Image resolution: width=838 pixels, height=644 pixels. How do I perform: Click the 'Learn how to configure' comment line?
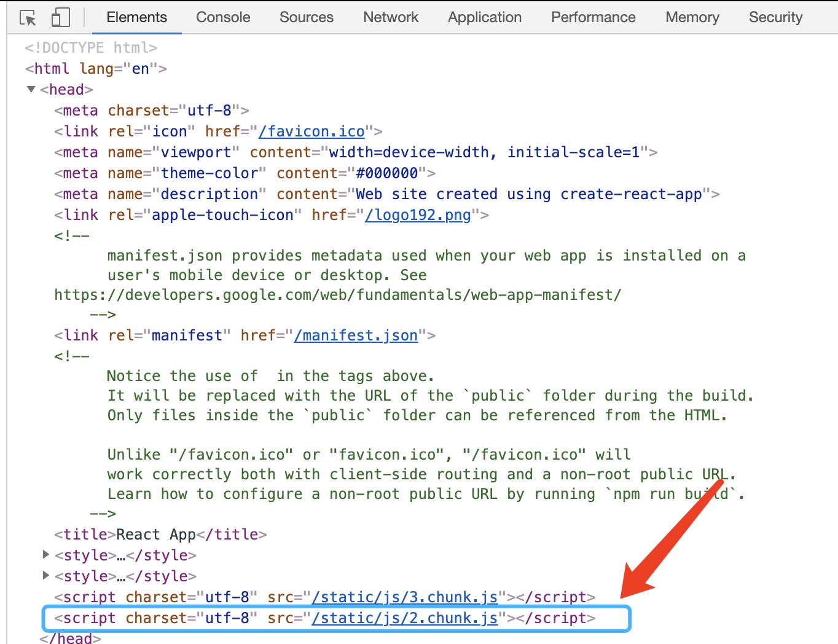pos(426,494)
